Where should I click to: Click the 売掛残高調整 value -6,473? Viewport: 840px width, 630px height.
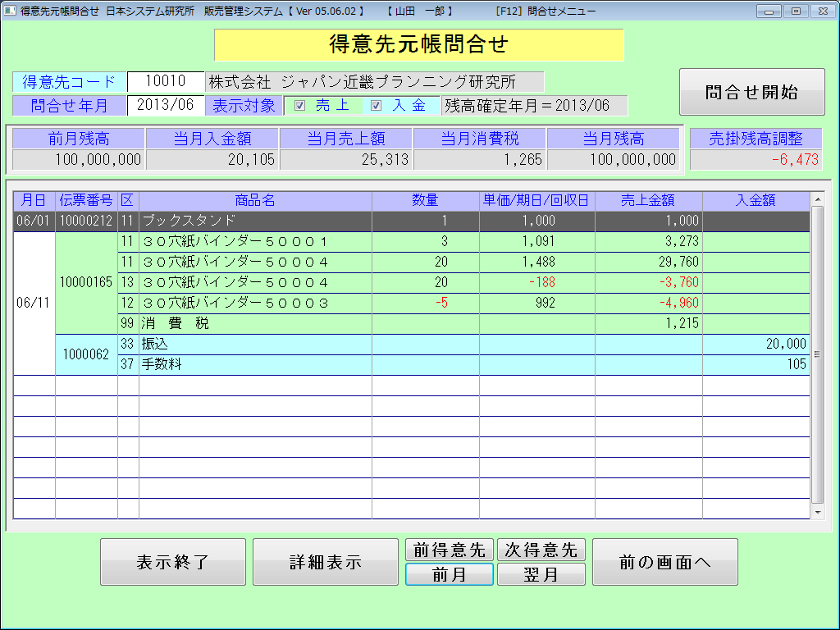coord(756,160)
